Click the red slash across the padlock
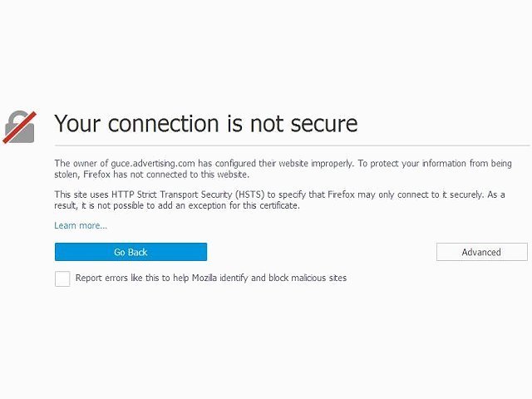The width and height of the screenshot is (532, 399). pos(19,127)
